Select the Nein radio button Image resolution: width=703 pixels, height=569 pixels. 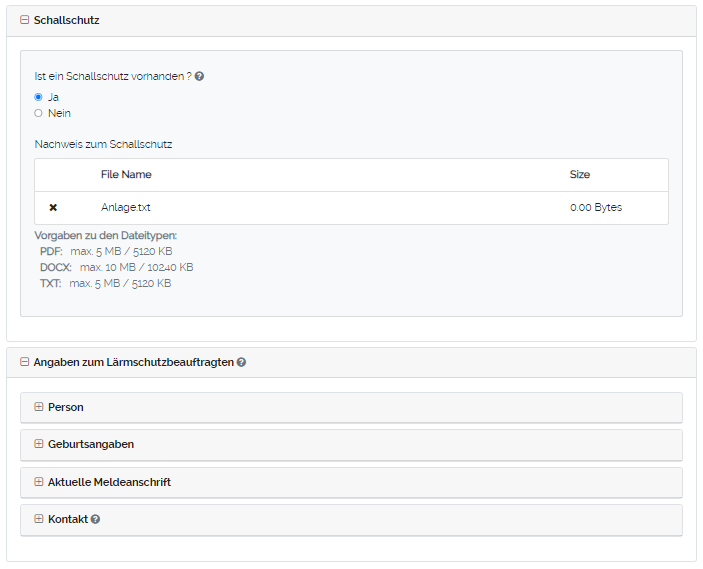coord(38,113)
